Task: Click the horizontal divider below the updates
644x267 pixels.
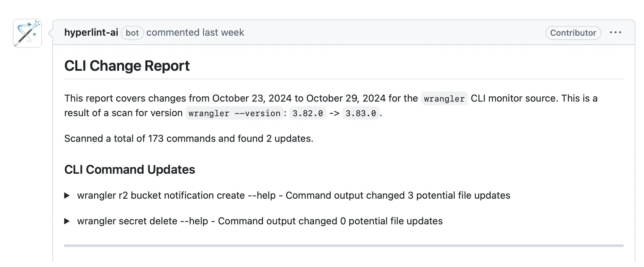Action: (x=344, y=246)
